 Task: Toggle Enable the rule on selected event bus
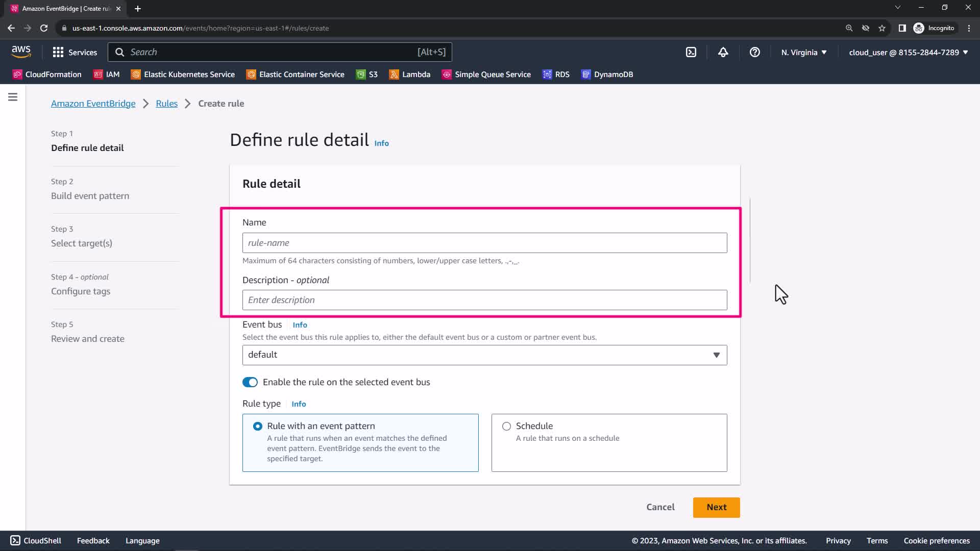point(250,382)
